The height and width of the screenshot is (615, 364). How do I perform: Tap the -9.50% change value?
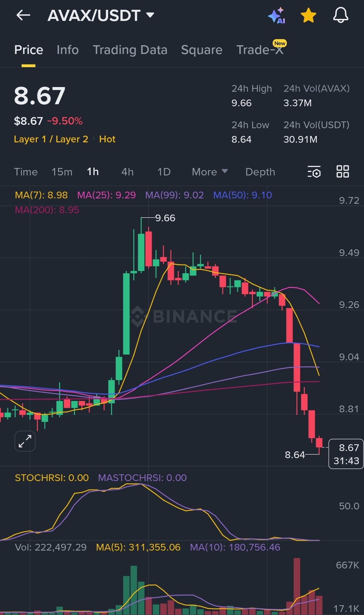65,121
